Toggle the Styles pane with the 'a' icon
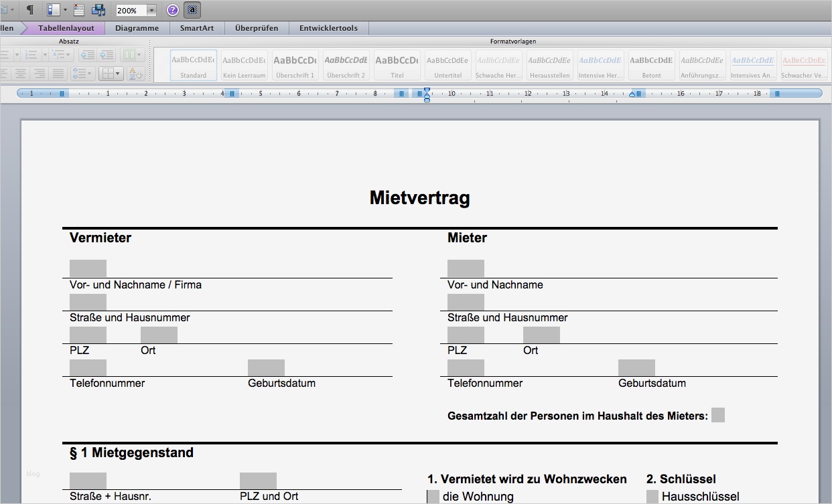The image size is (832, 504). 192,10
